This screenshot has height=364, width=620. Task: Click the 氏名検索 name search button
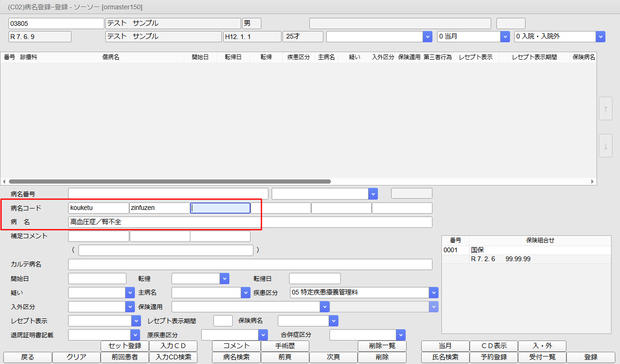(445, 357)
